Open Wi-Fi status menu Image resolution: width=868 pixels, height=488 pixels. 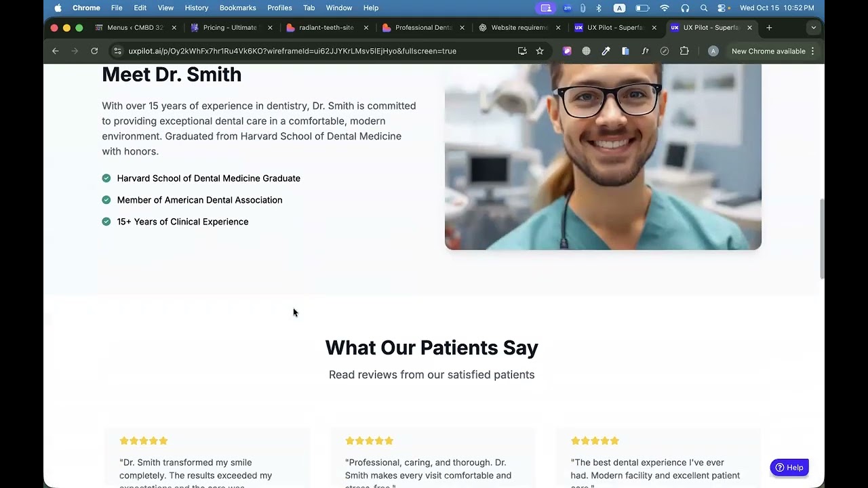click(665, 8)
